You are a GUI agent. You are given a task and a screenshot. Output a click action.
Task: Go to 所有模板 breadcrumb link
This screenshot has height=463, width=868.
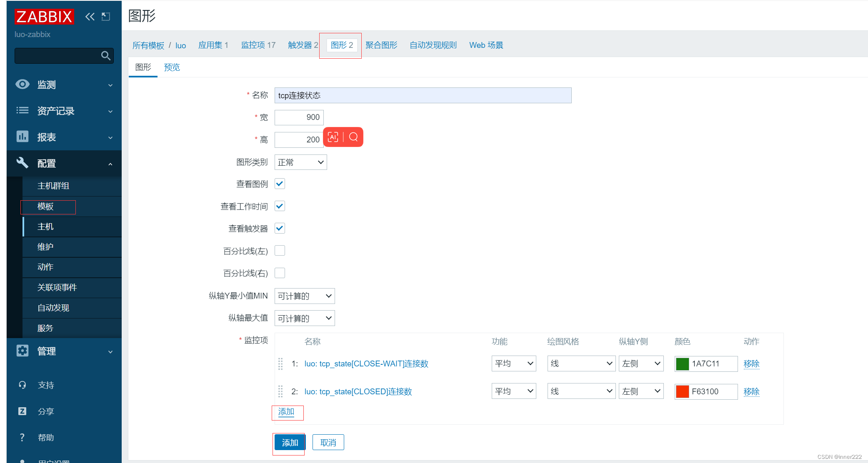coord(148,45)
